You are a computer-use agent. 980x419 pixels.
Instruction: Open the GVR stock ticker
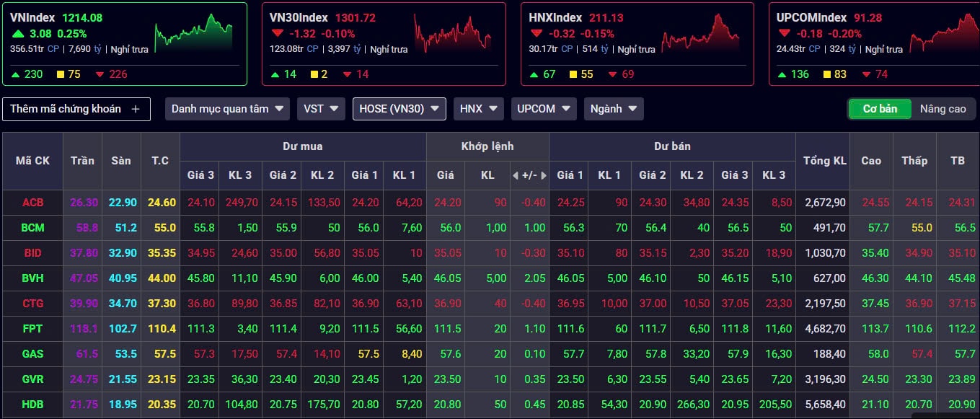click(x=32, y=379)
